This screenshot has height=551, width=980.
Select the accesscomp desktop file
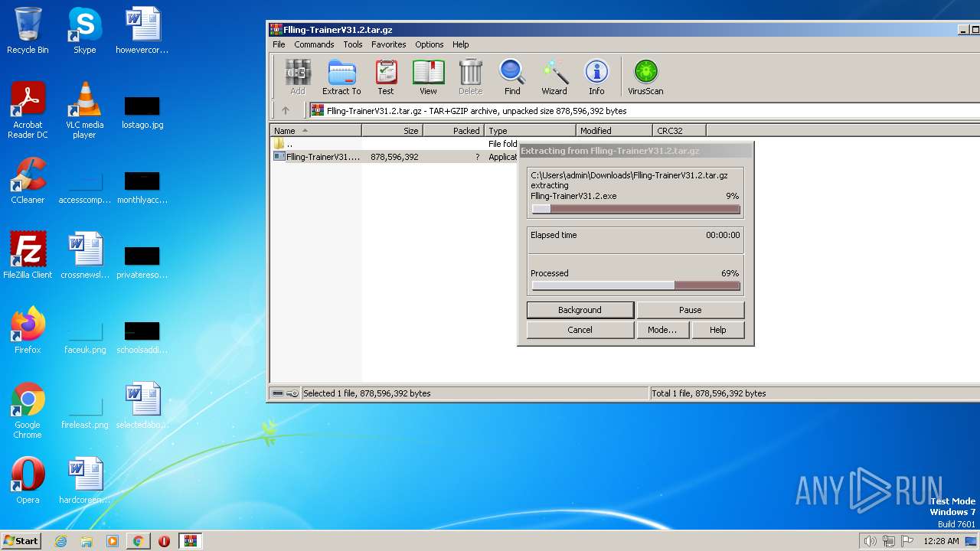point(84,186)
